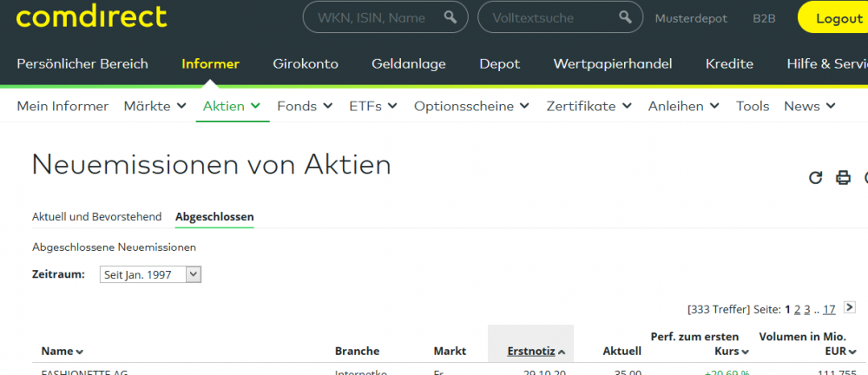Print the list using printer icon
868x375 pixels.
click(x=843, y=178)
